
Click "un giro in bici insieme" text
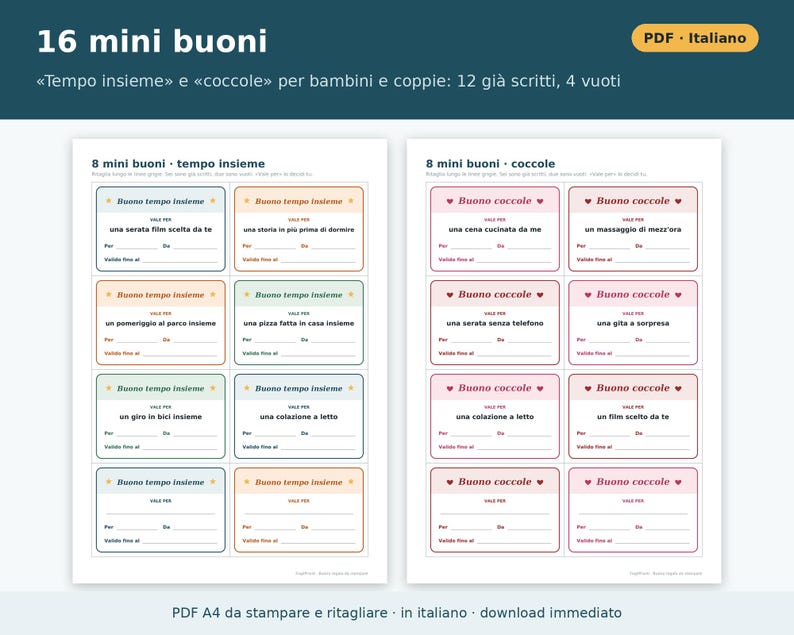tap(161, 417)
